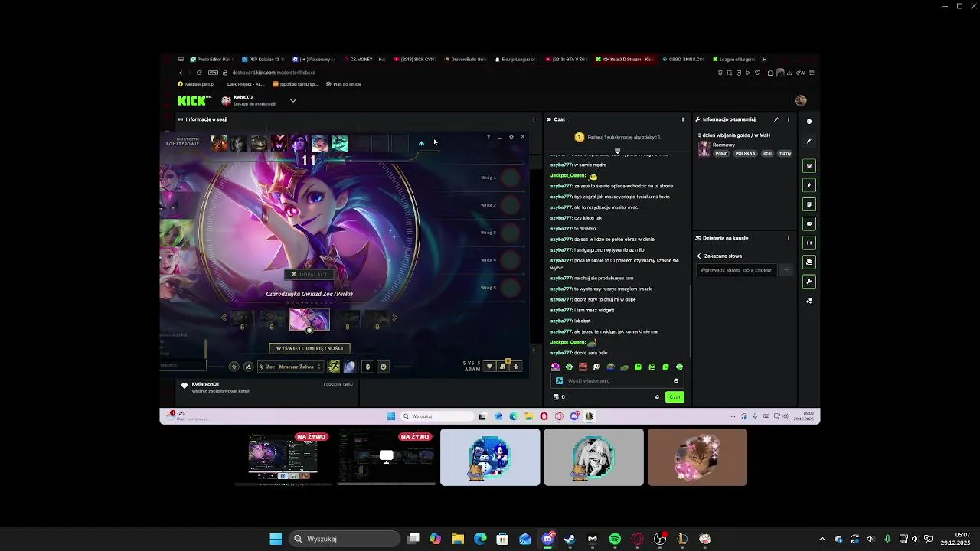Select the snowman and Sonic avatar participant tile

click(x=490, y=457)
